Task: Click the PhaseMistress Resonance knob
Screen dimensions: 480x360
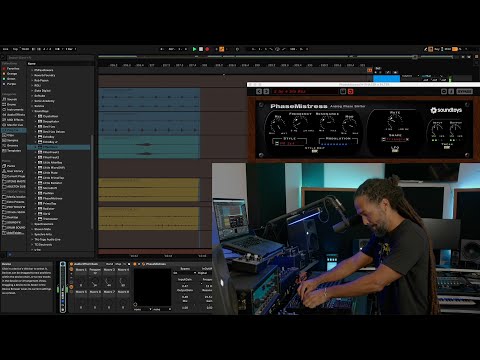Action: [327, 124]
